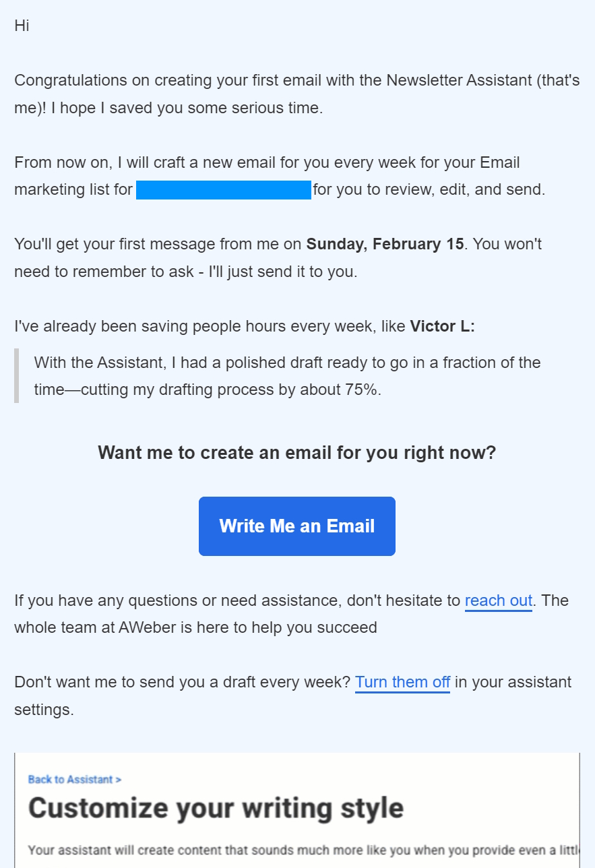Select the blue redacted bar in the text
The height and width of the screenshot is (868, 595).
point(223,189)
